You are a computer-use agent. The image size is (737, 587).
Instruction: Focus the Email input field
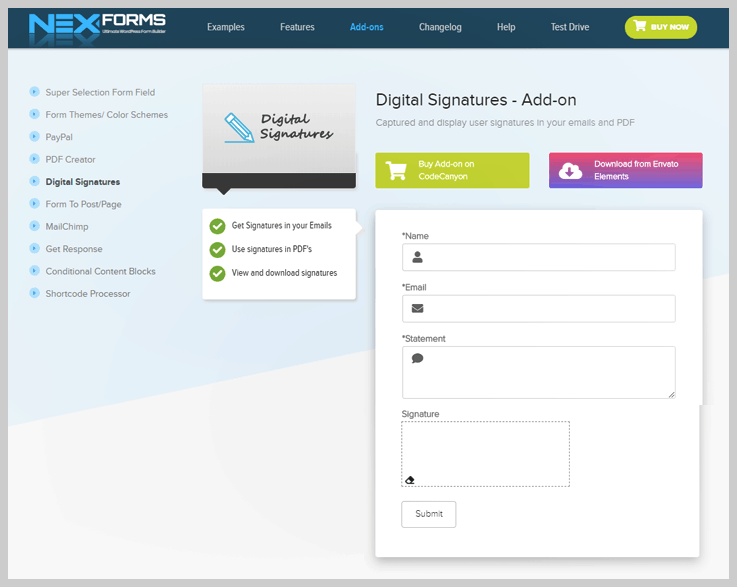[539, 308]
